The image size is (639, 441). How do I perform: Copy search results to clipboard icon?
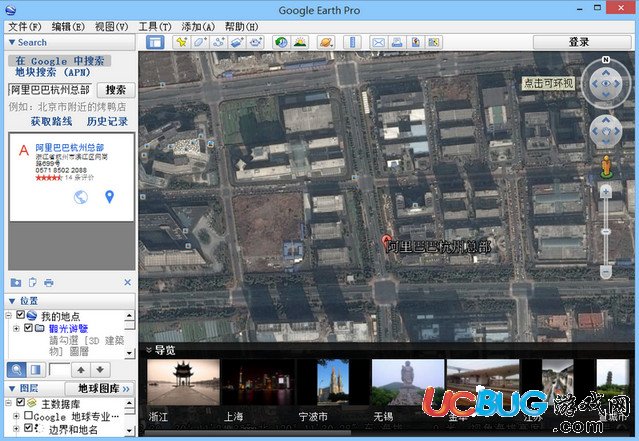coord(33,282)
